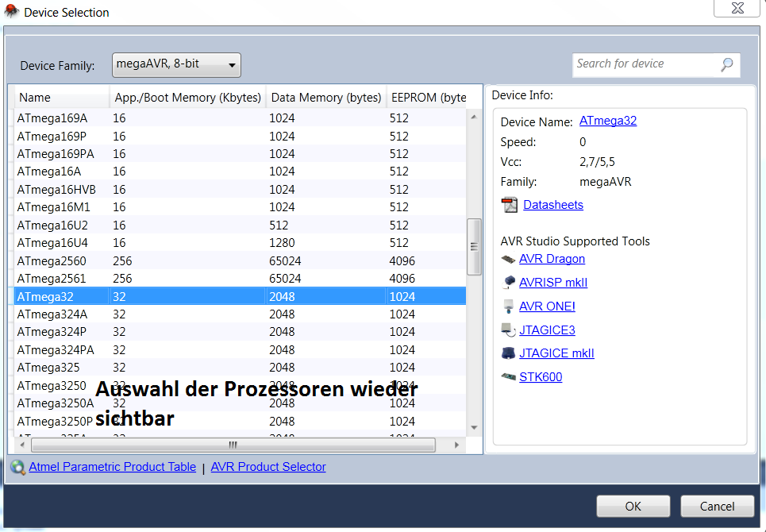Click the vertical scrollbar up arrow

[473, 118]
